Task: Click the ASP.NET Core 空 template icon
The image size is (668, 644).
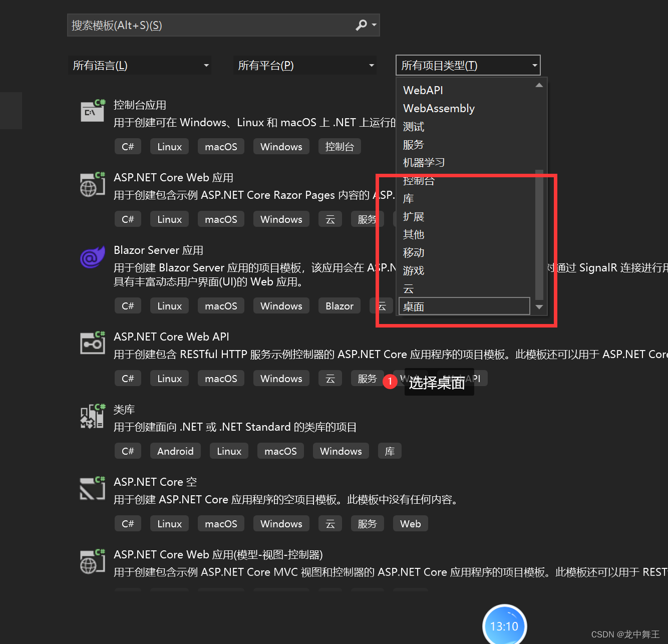Action: coord(93,488)
